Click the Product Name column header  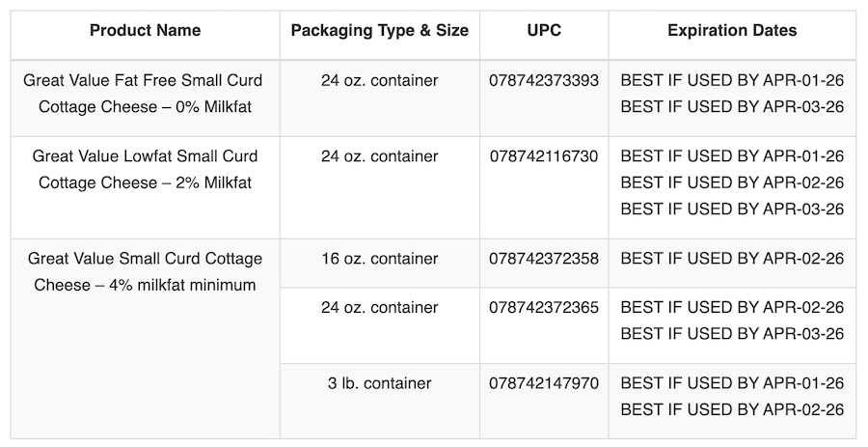click(x=145, y=31)
